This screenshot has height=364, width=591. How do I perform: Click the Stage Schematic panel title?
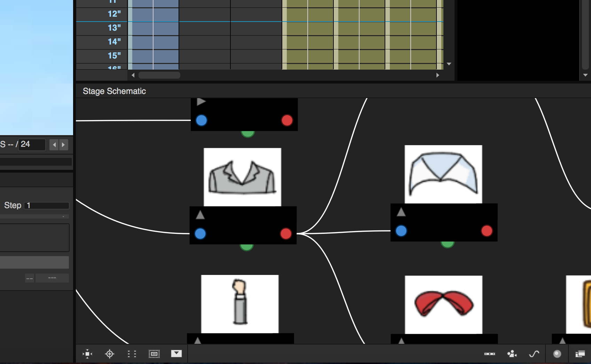(114, 91)
